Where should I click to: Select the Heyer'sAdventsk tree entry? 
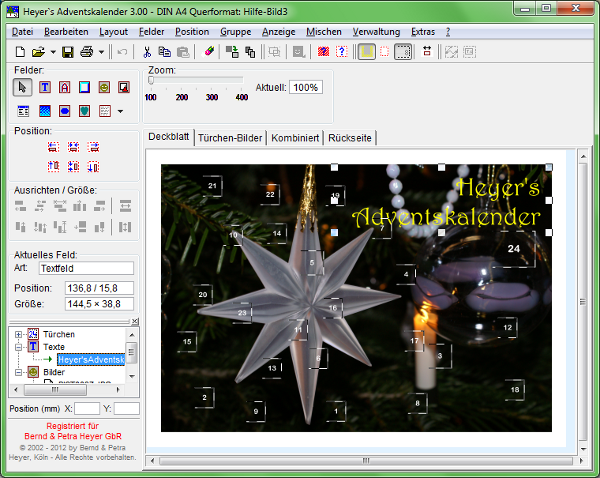click(x=90, y=359)
